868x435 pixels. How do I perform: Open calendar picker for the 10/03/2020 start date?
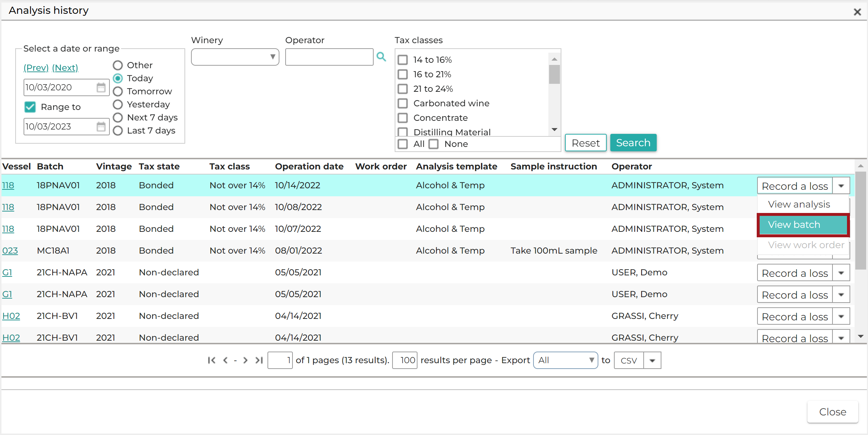pyautogui.click(x=101, y=87)
